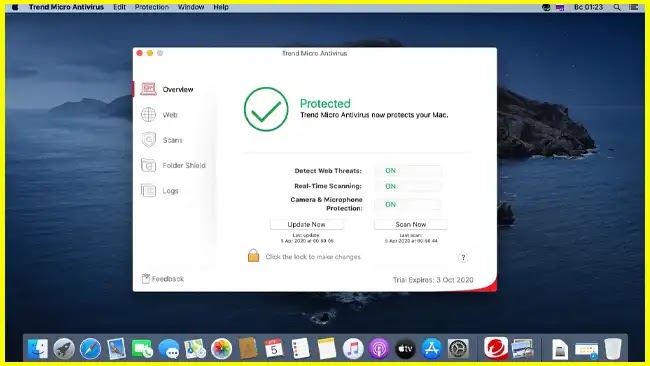Open Podcasts from the Dock
Image resolution: width=650 pixels, height=366 pixels.
point(379,348)
